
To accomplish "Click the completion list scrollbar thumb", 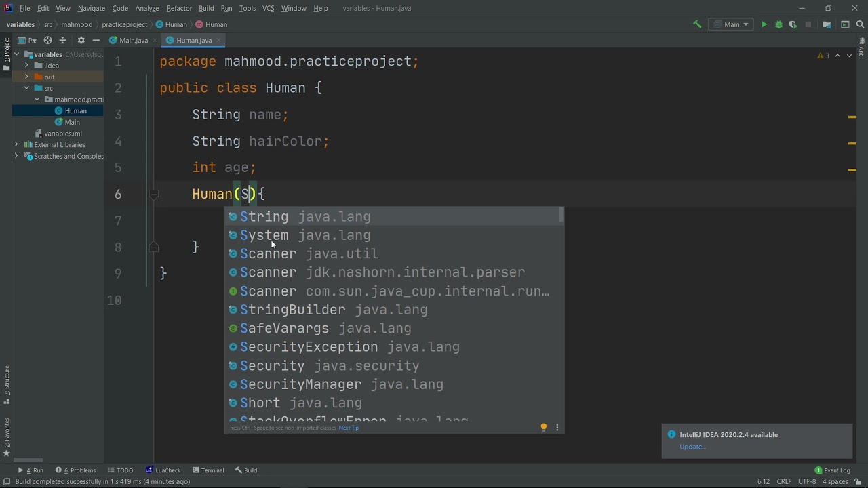I will [561, 216].
